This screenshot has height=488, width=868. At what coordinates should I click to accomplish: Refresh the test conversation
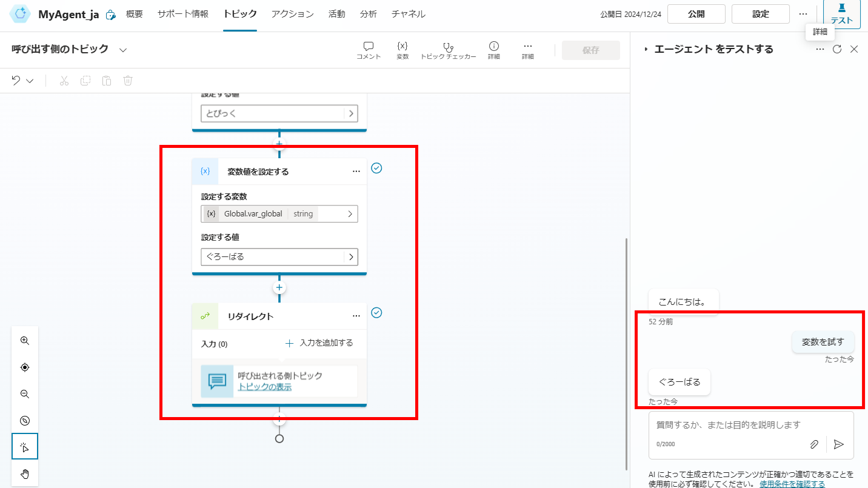point(837,49)
